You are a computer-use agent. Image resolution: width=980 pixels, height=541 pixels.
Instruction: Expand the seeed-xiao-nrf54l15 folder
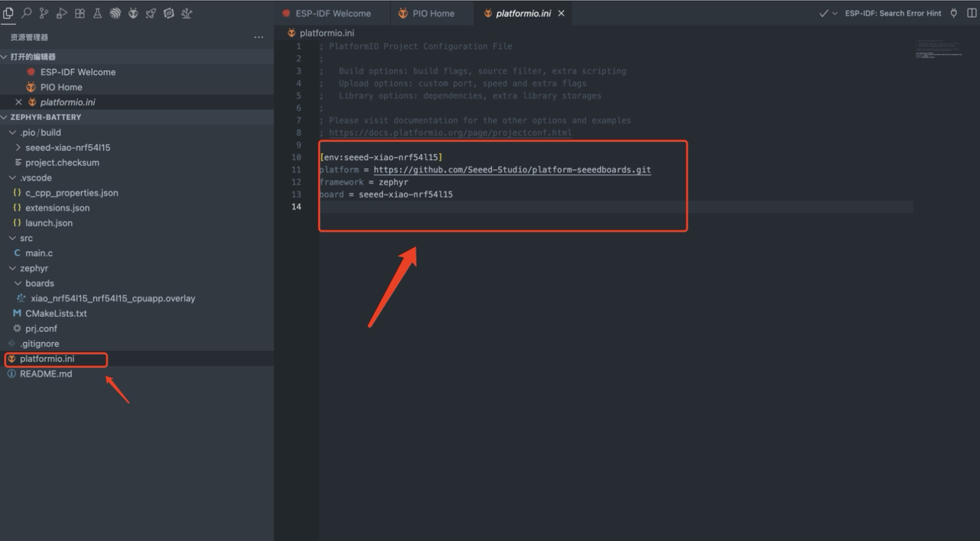point(136,147)
